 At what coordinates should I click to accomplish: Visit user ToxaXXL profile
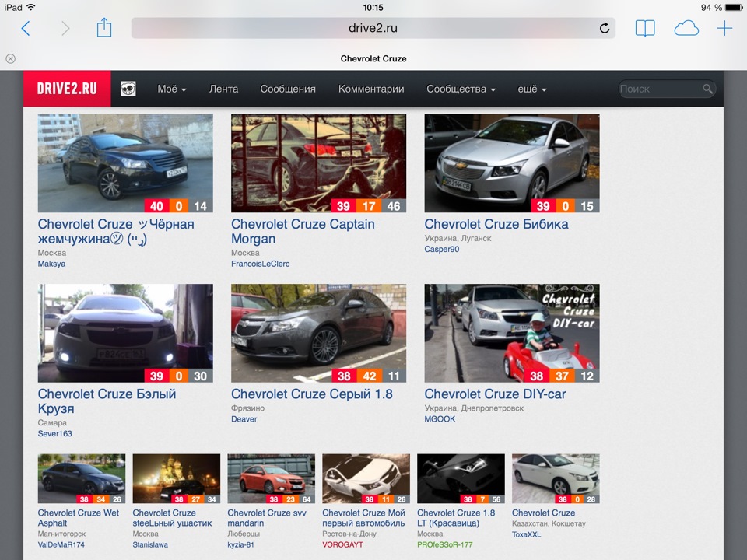(527, 534)
